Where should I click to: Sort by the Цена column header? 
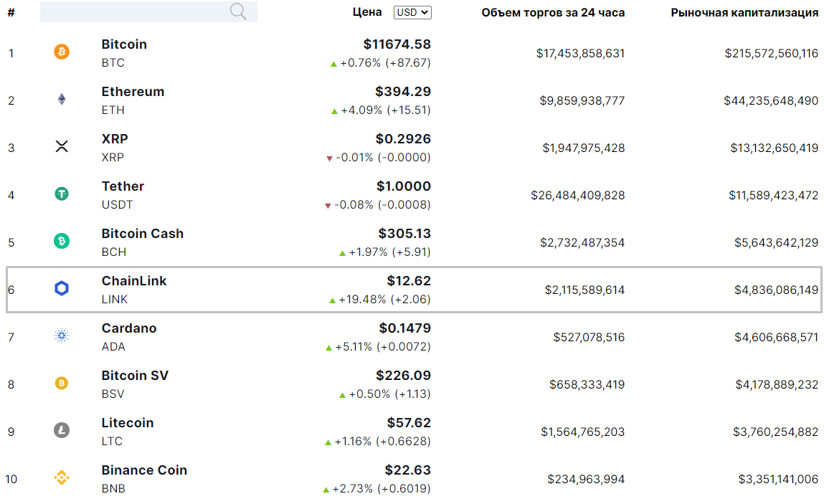coord(367,11)
